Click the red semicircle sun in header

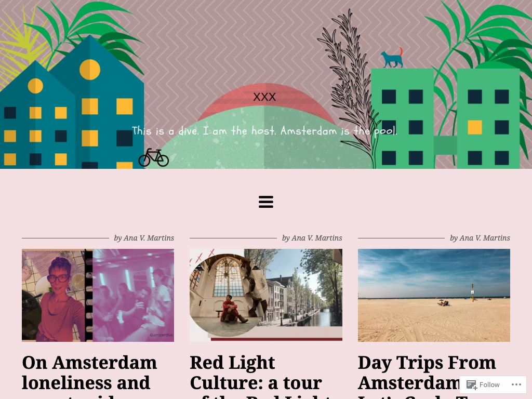point(265,96)
